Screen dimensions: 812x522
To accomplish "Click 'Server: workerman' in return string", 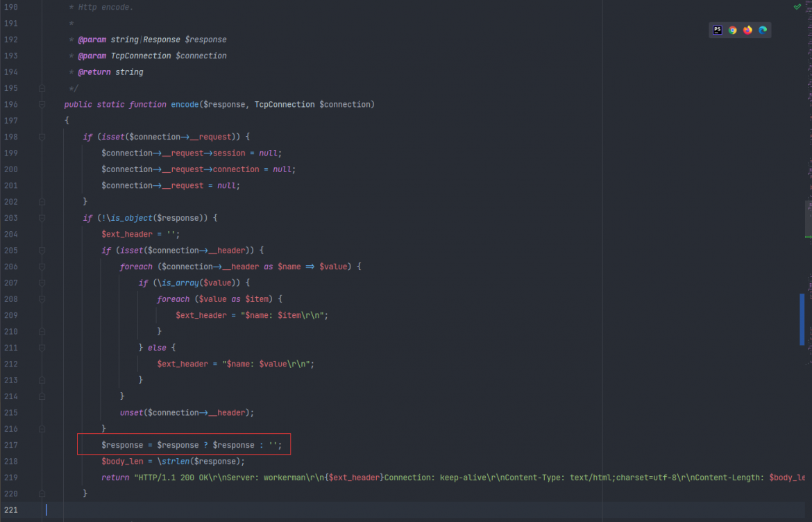I will tap(266, 478).
